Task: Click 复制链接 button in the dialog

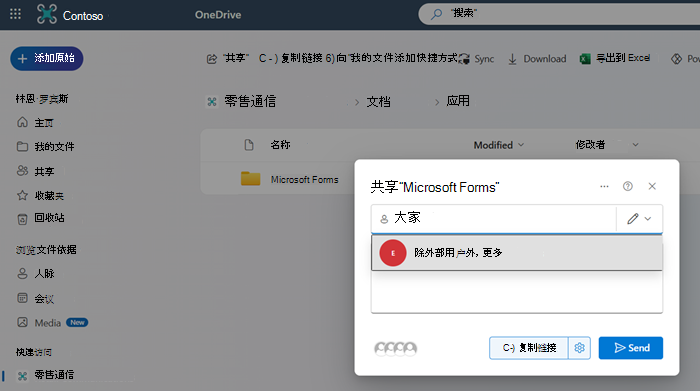Action: pos(529,348)
